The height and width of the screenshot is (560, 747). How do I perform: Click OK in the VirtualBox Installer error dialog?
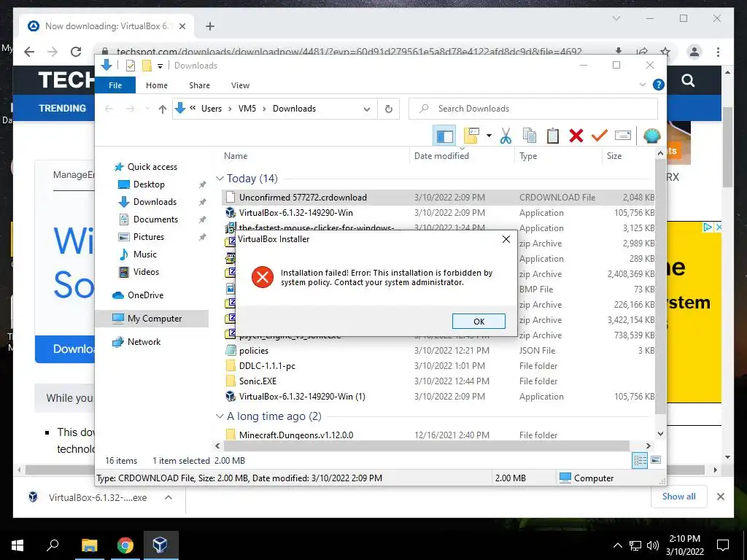coord(479,322)
